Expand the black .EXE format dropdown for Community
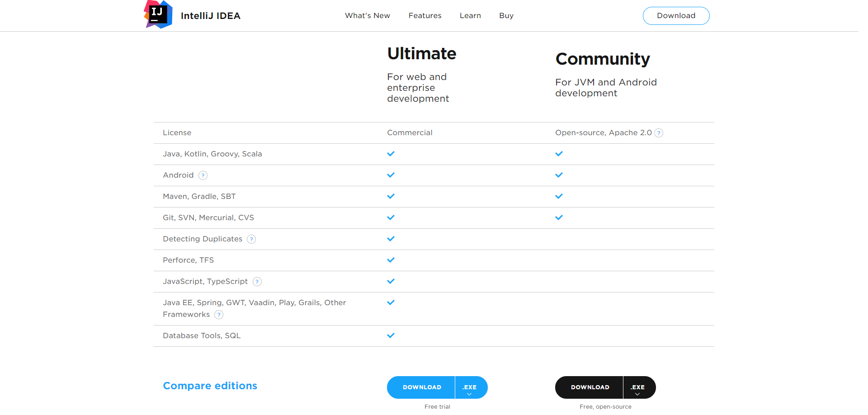 tap(639, 387)
